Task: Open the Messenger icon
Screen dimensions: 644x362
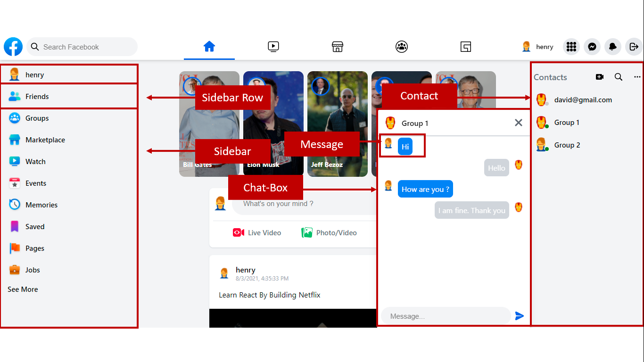Action: tap(592, 47)
